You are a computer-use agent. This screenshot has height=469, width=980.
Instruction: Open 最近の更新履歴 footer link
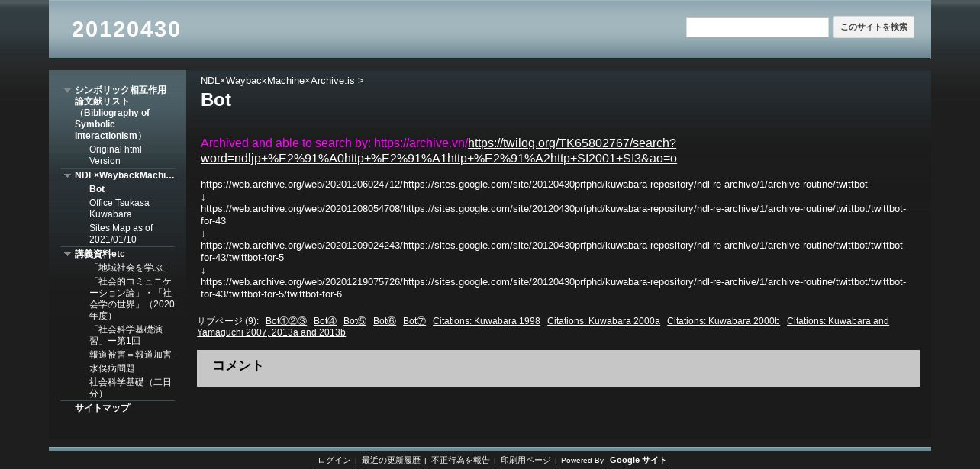pos(391,461)
